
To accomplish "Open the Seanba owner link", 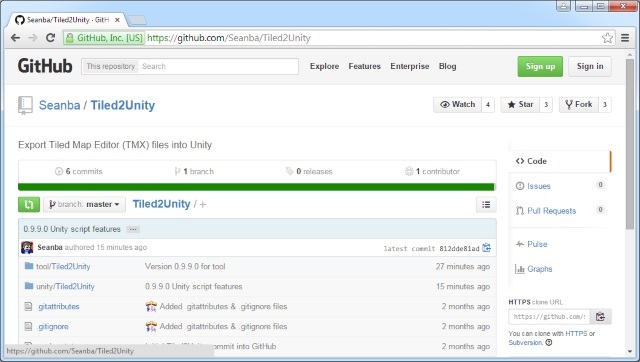I will coord(60,105).
